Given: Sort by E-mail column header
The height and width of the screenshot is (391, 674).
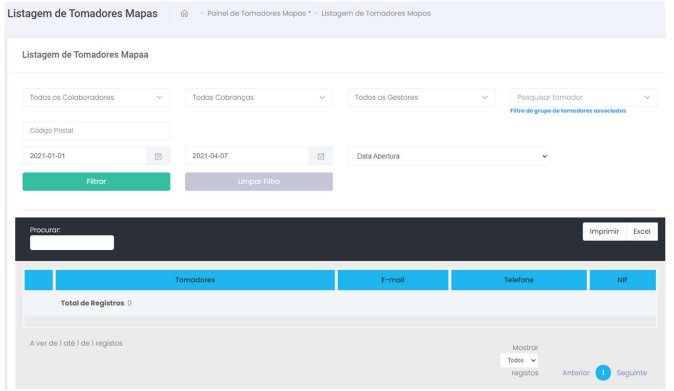Looking at the screenshot, I should pos(393,280).
